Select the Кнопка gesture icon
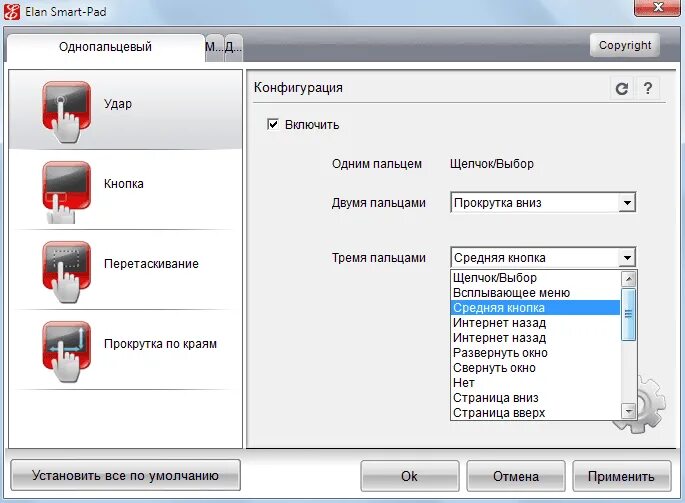 tap(66, 192)
